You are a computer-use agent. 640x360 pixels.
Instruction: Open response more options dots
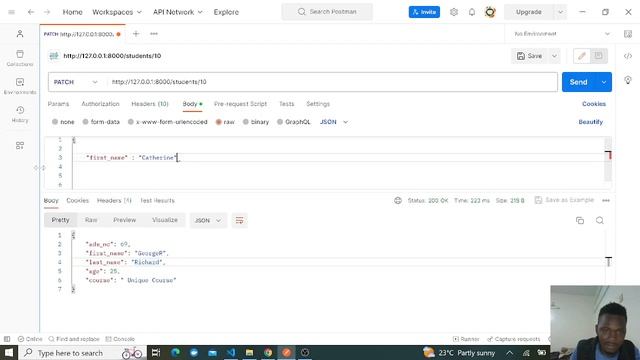(x=606, y=200)
